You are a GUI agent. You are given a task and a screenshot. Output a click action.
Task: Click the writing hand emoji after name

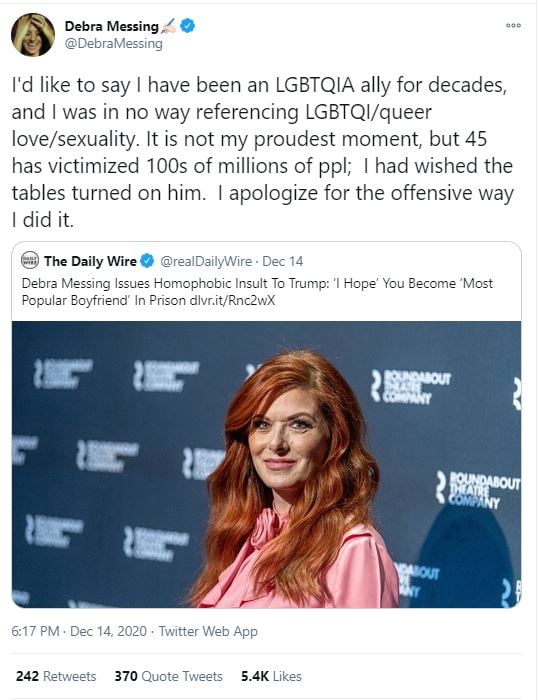169,26
